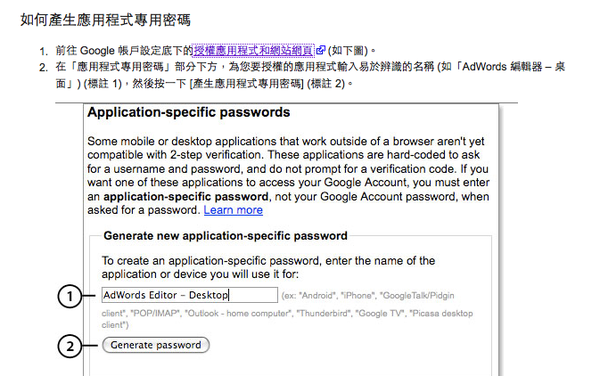Click the "Picasa desktop client" example text

[287, 319]
